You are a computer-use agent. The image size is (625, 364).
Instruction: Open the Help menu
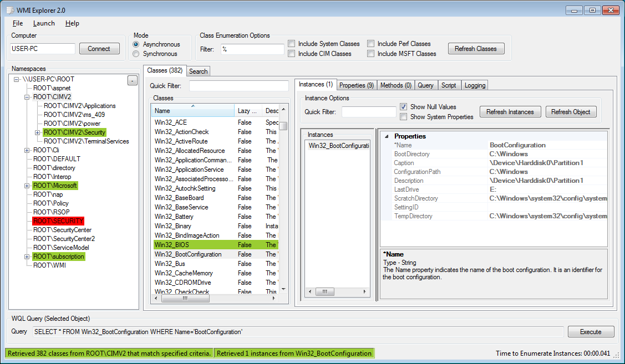pos(72,23)
